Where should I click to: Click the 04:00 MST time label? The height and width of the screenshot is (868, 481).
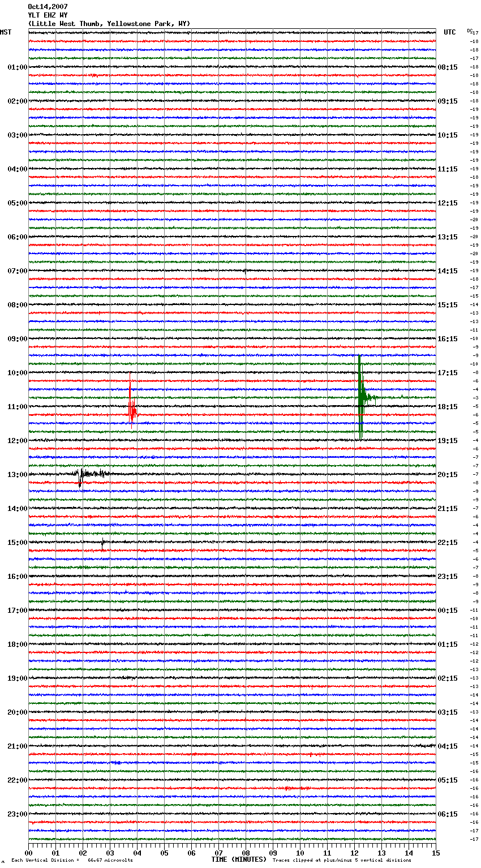coord(18,169)
